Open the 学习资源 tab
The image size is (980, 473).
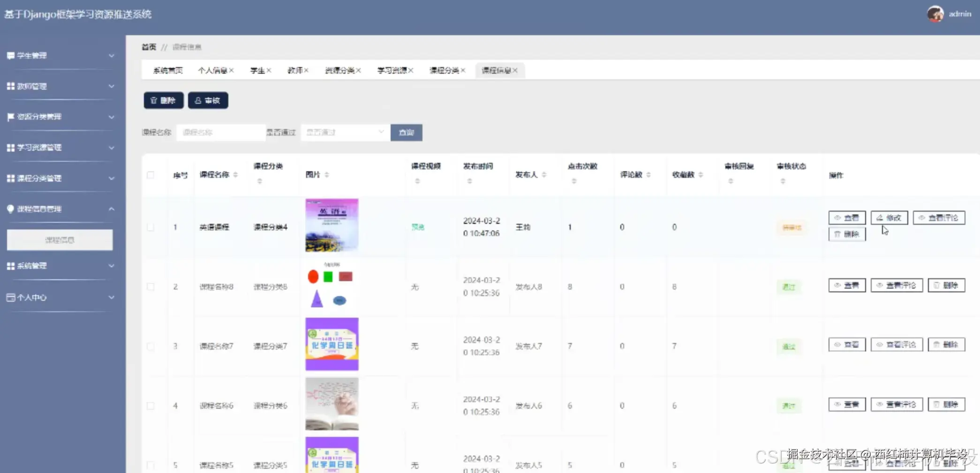(392, 70)
